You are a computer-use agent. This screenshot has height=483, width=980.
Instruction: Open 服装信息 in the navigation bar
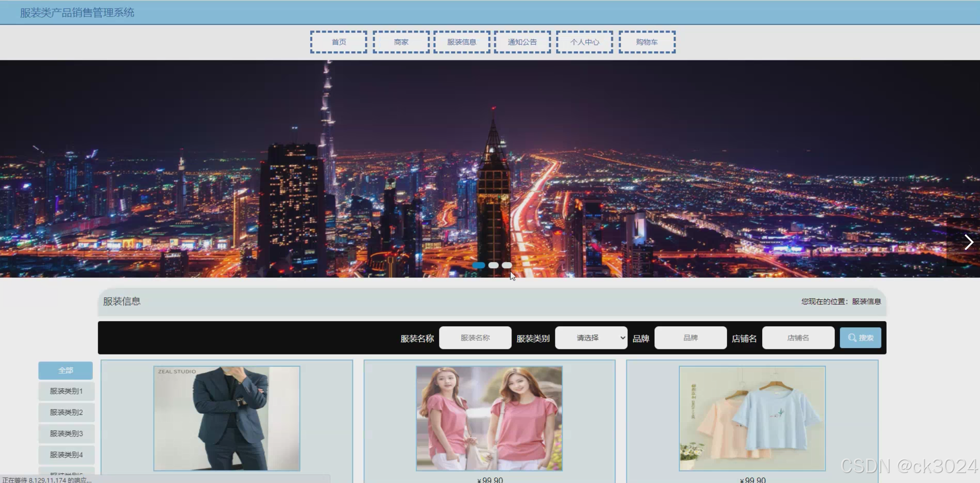462,42
